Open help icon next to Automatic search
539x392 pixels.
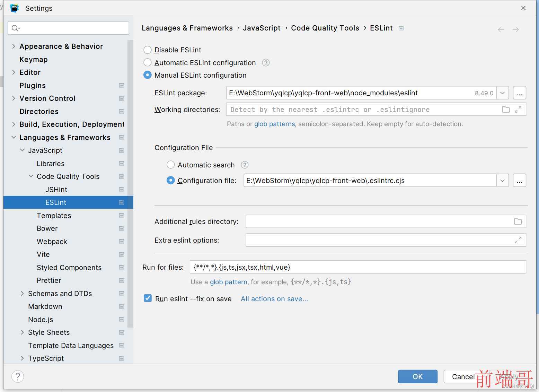[x=245, y=165]
